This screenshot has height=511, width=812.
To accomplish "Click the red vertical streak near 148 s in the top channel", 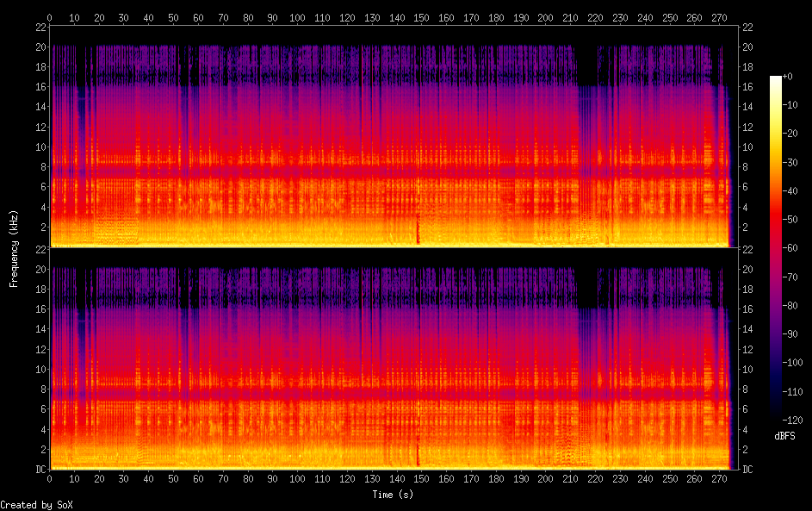I will pyautogui.click(x=418, y=228).
